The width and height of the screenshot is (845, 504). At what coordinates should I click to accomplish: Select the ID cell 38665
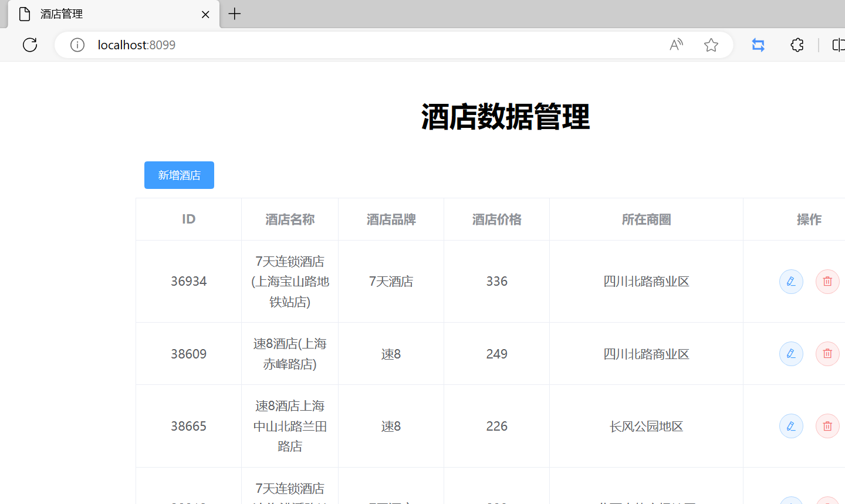pos(188,426)
